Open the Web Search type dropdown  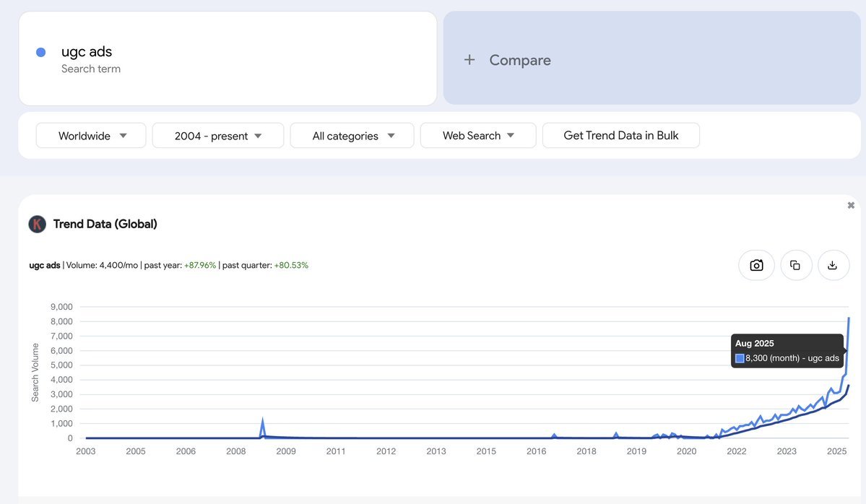coord(478,136)
